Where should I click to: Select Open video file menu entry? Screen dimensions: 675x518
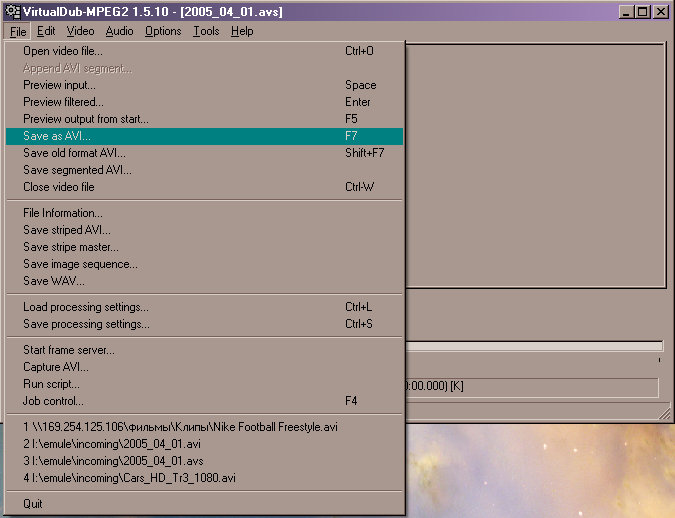(x=62, y=51)
